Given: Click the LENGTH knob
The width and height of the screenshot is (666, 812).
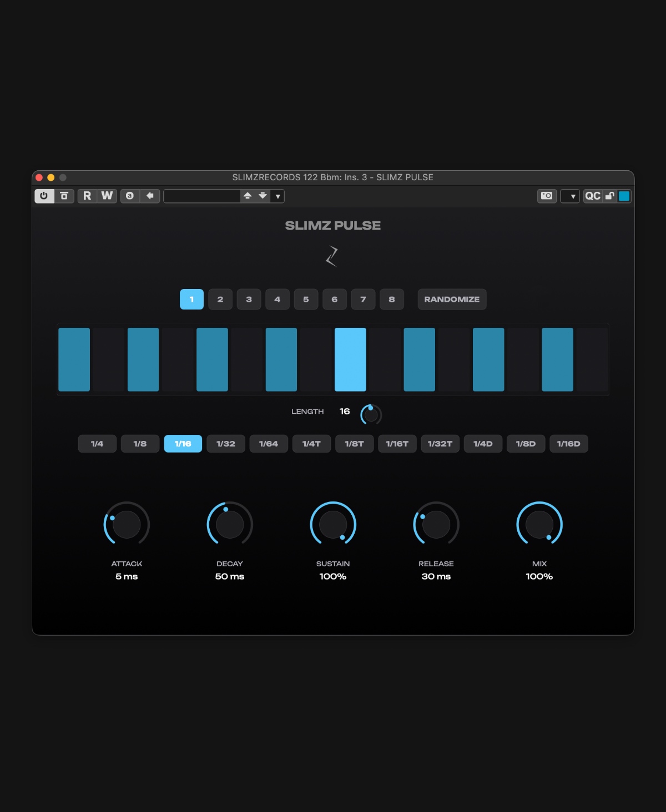Looking at the screenshot, I should coord(371,414).
